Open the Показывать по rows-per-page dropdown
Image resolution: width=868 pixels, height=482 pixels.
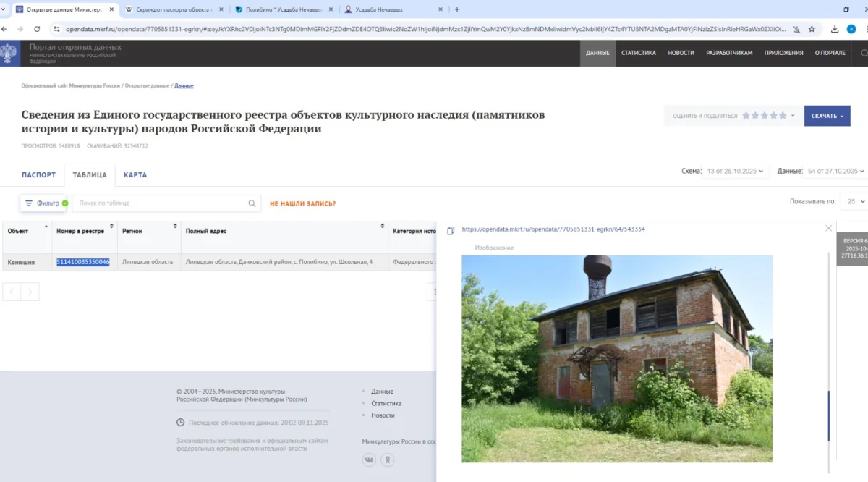coord(854,201)
